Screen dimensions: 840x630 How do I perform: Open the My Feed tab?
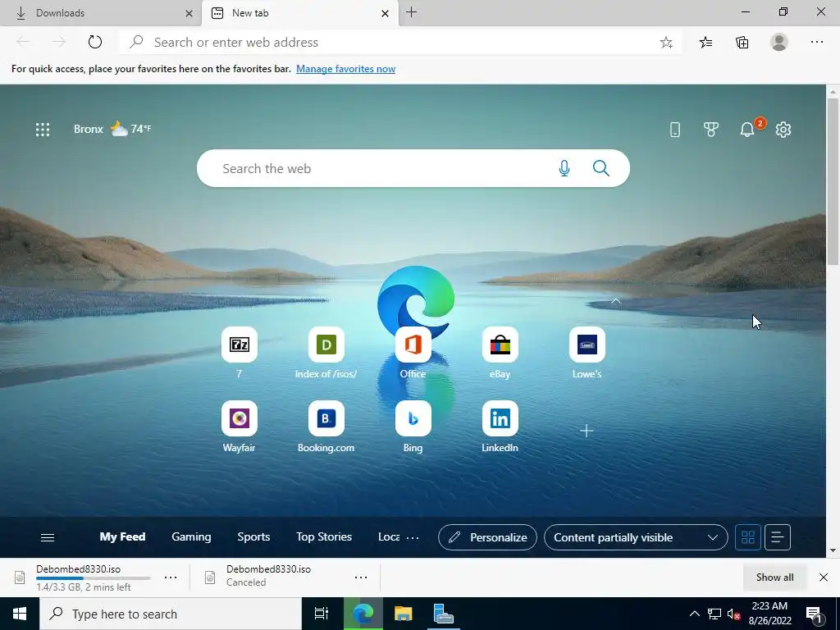(x=122, y=536)
